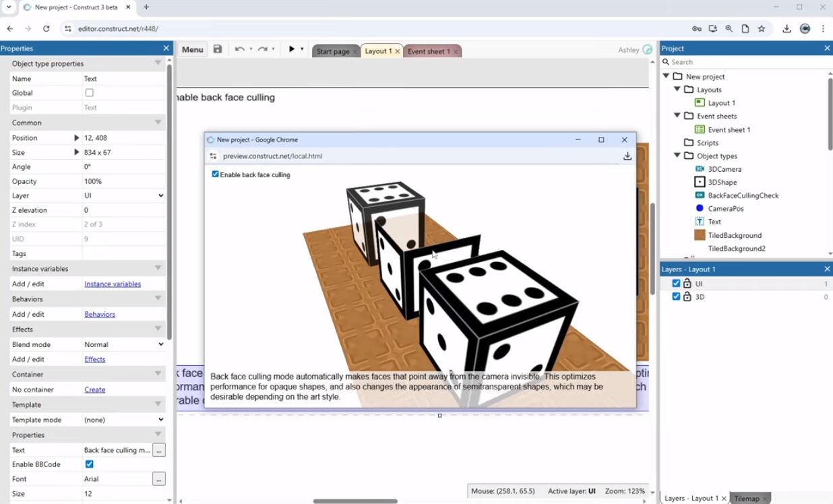Screen dimensions: 833x504
Task: Edit the Opacity value 100%
Action: pyautogui.click(x=124, y=181)
